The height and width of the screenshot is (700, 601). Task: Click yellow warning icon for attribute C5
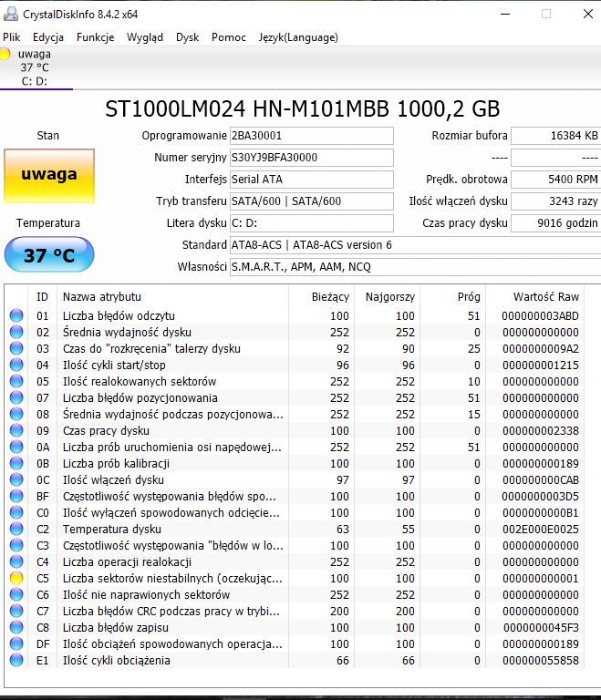pyautogui.click(x=16, y=578)
